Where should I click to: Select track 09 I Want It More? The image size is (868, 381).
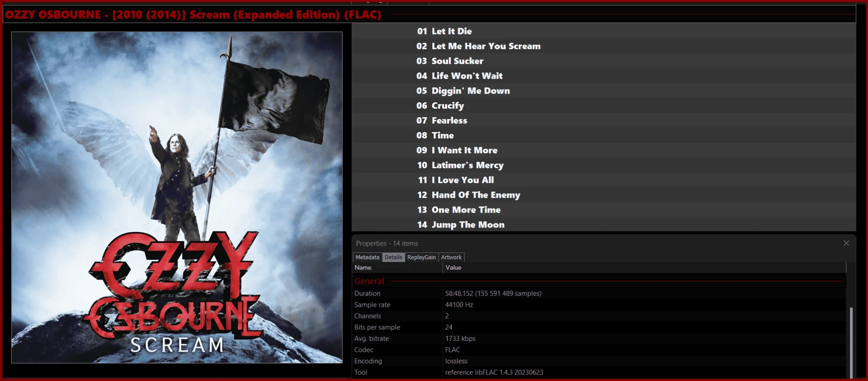pyautogui.click(x=604, y=151)
